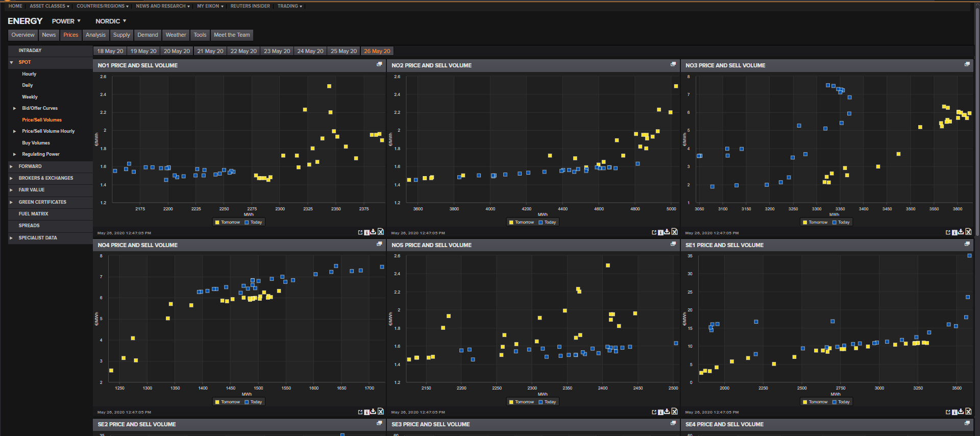Hide Tomorrow series in NO5 chart legend
Viewport: 980px width, 436px height.
(x=521, y=402)
